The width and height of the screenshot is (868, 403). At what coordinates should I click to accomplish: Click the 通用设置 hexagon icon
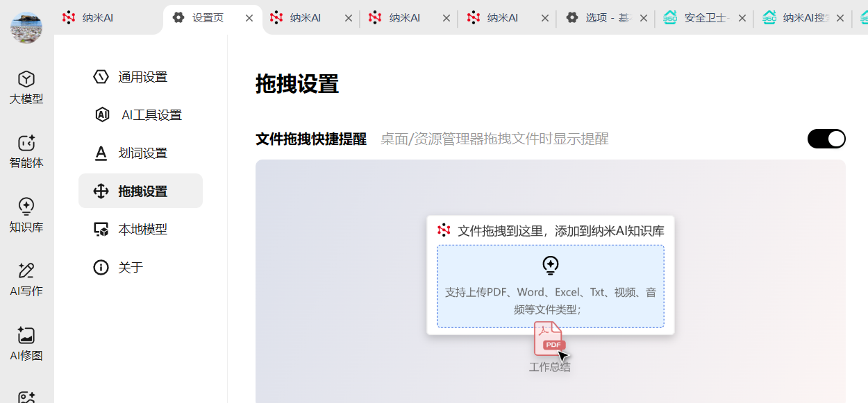(101, 77)
